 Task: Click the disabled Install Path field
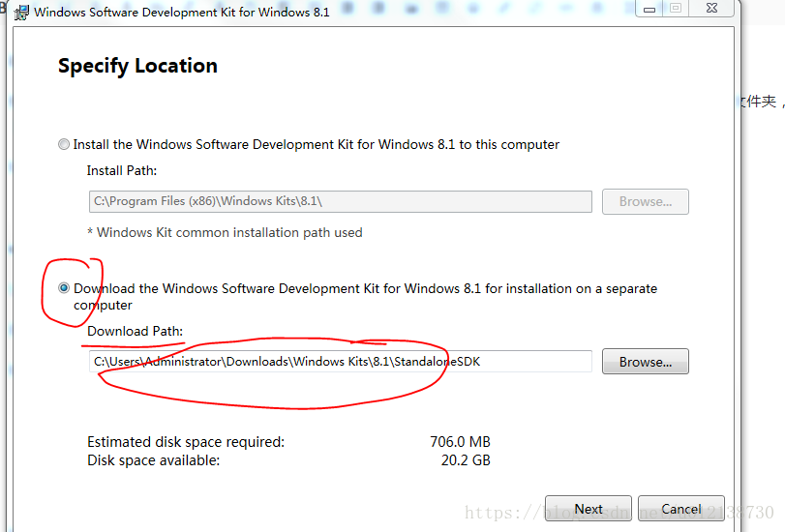(341, 201)
